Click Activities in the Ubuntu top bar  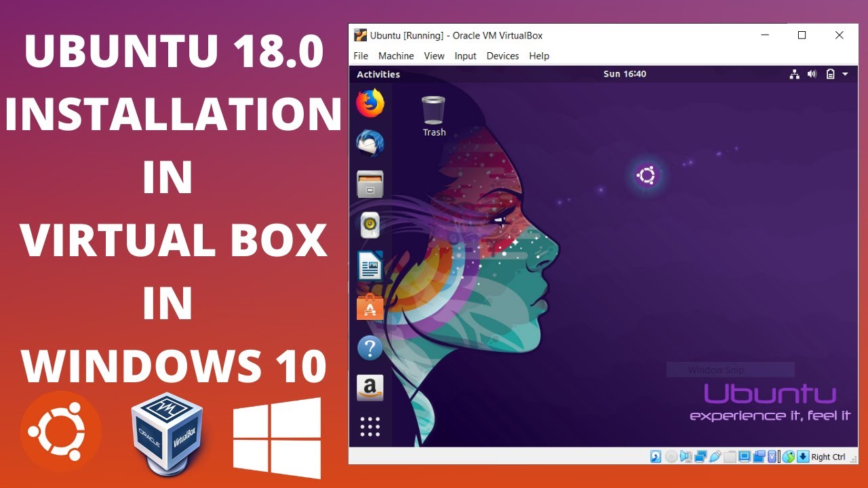378,74
